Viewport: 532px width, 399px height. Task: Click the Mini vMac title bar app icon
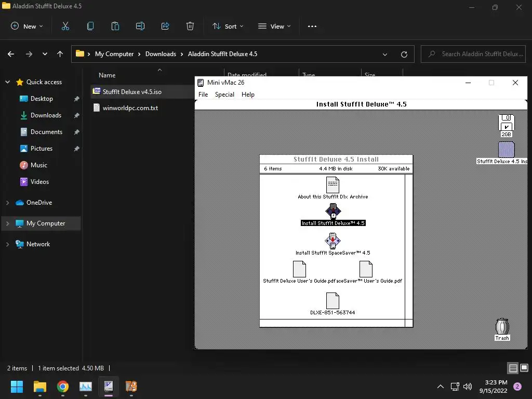[201, 83]
